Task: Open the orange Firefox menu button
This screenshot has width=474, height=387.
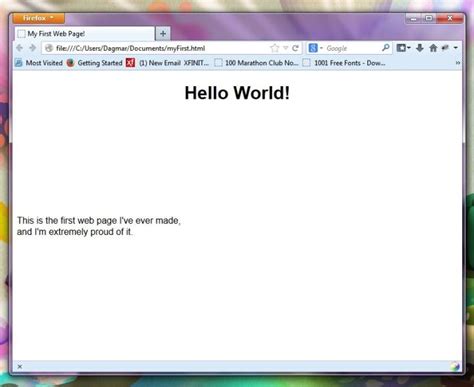Action: point(39,18)
